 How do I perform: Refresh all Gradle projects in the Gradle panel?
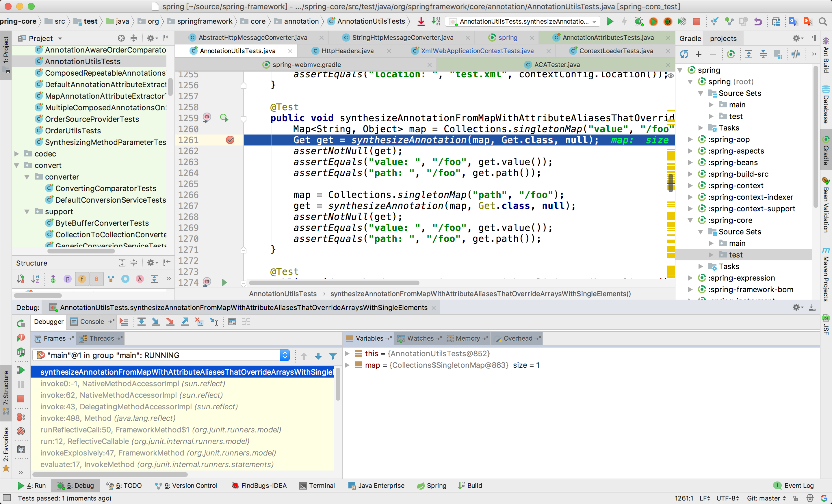pos(684,54)
